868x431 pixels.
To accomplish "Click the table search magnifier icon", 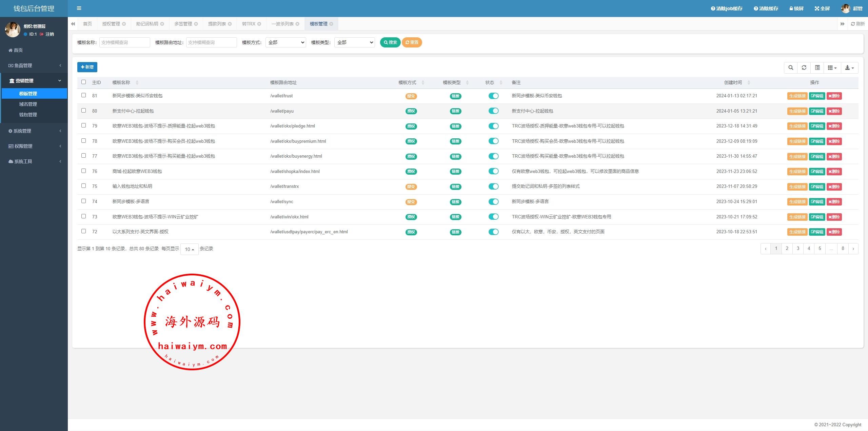I will [x=791, y=68].
